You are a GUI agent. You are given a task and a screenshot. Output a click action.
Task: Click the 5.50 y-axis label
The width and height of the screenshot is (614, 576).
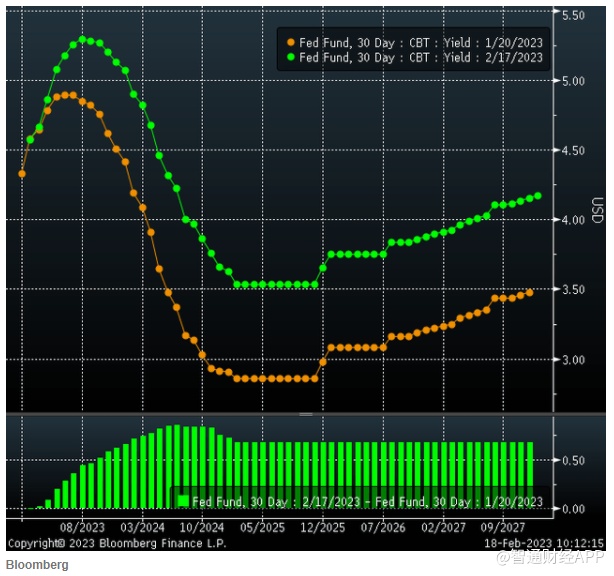[x=573, y=15]
